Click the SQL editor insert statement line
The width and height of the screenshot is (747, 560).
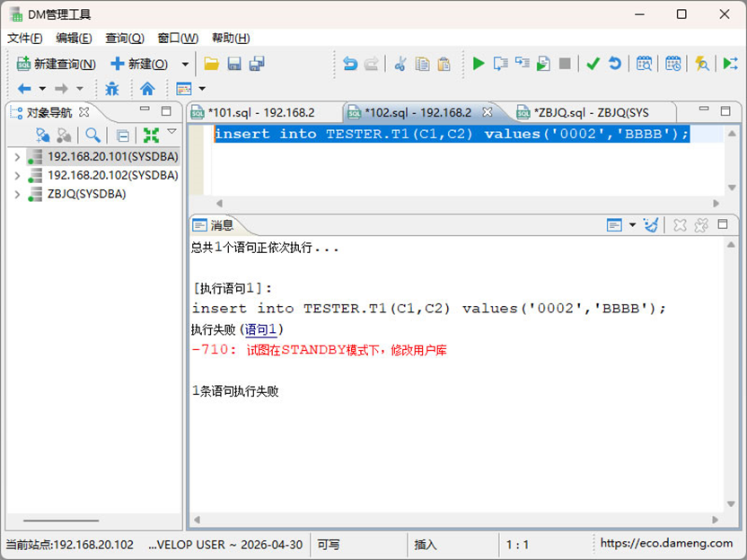(x=452, y=135)
